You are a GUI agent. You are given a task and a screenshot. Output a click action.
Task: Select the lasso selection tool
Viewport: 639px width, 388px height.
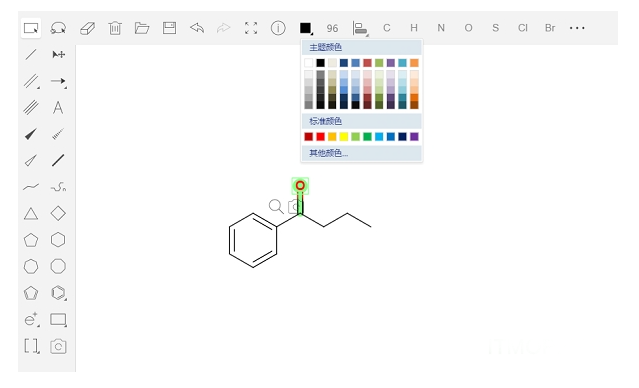pyautogui.click(x=58, y=28)
